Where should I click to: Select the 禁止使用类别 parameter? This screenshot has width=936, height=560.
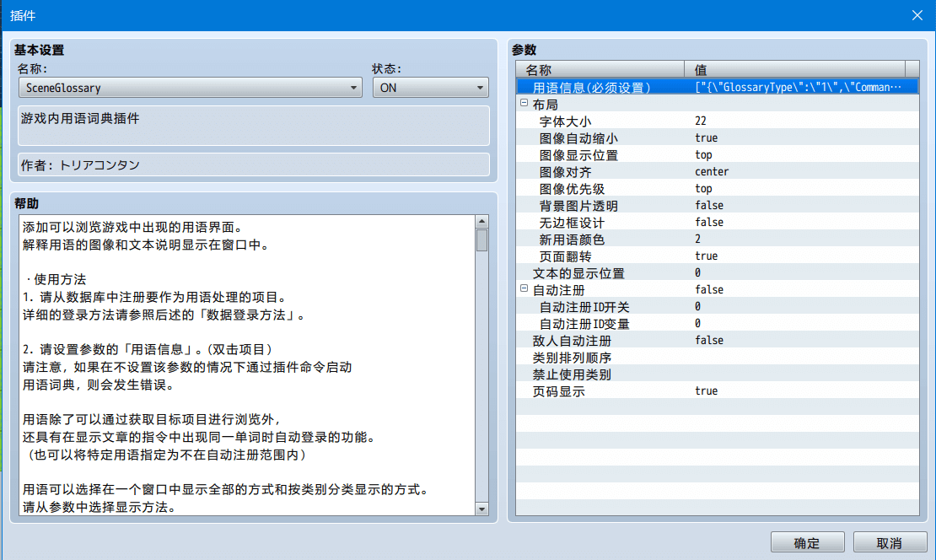tap(717, 374)
